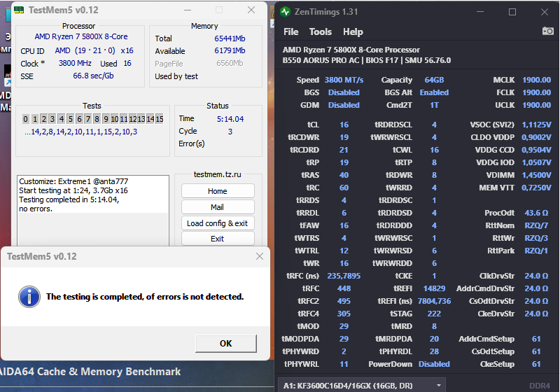Open the Tools menu in ZenTimings
Image resolution: width=560 pixels, height=392 pixels.
[321, 31]
